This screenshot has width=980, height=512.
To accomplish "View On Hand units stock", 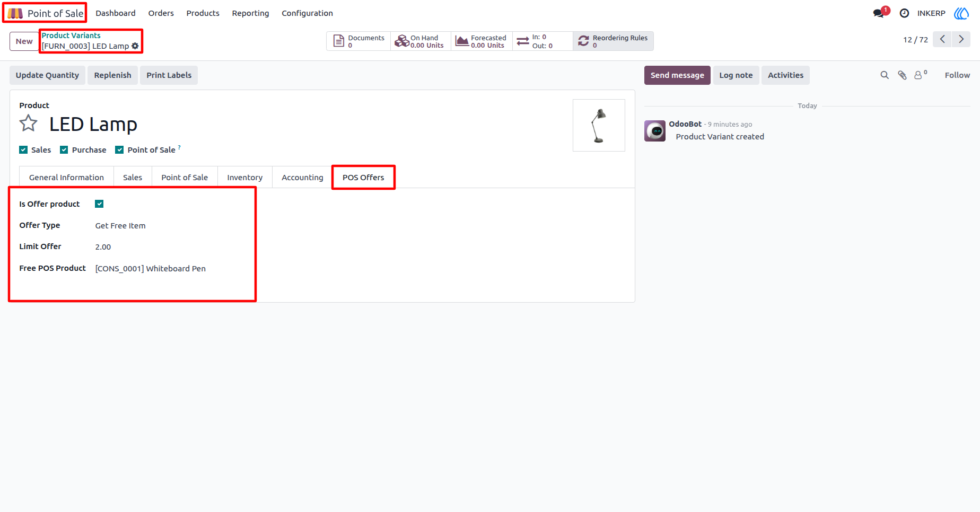I will (421, 41).
